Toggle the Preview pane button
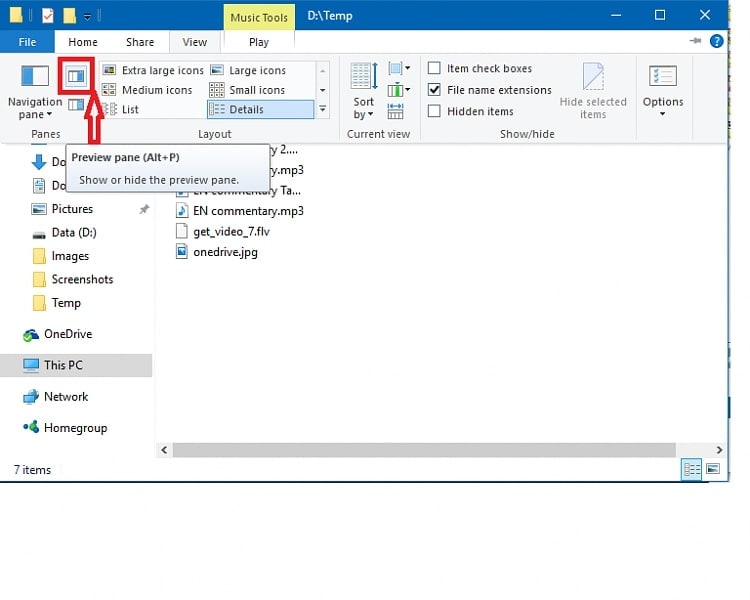The width and height of the screenshot is (750, 600). 76,76
